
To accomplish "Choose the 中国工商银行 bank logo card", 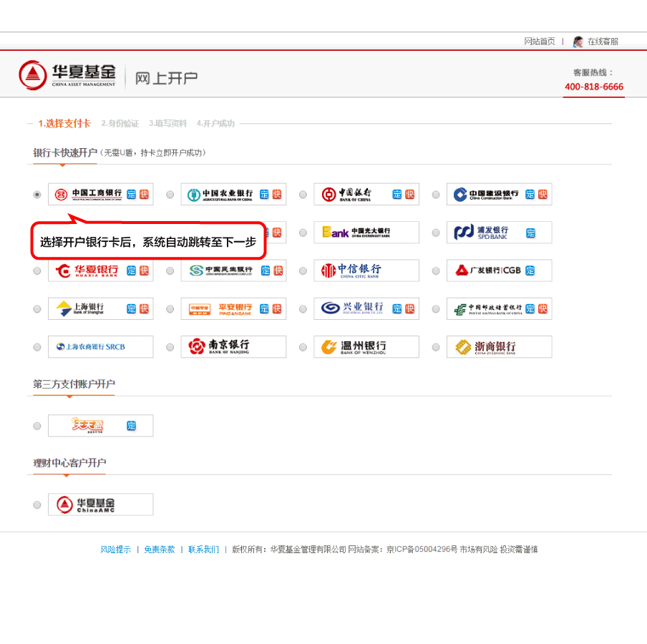I will 101,195.
